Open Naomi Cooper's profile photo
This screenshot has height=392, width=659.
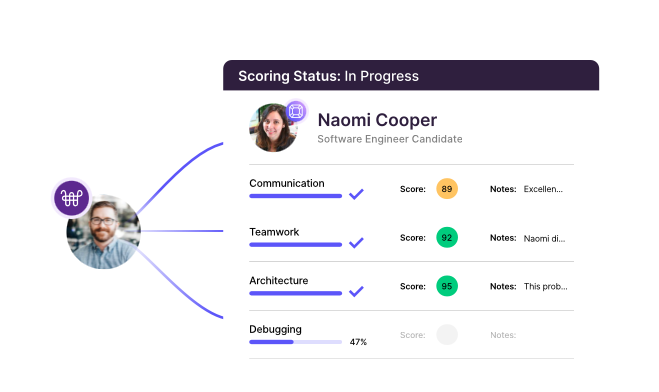pos(273,128)
